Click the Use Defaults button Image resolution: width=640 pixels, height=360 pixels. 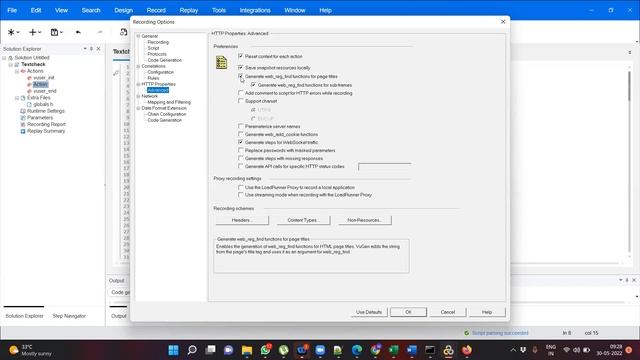point(369,312)
